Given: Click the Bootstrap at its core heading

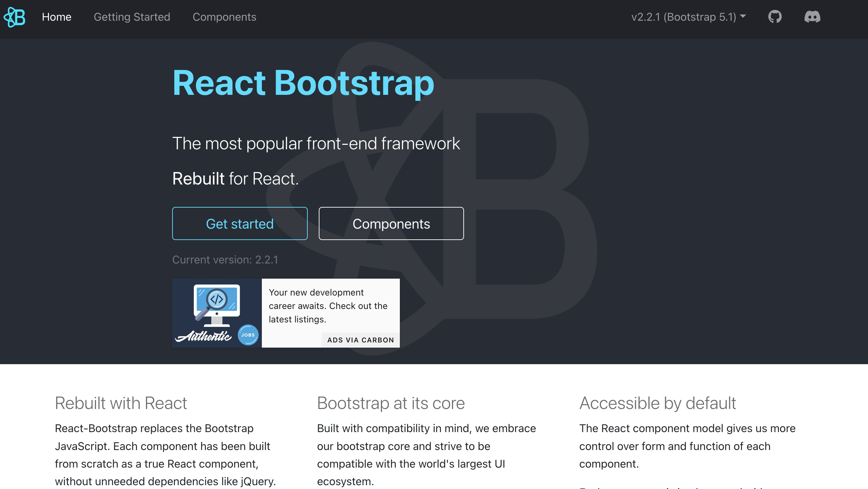Looking at the screenshot, I should point(391,403).
